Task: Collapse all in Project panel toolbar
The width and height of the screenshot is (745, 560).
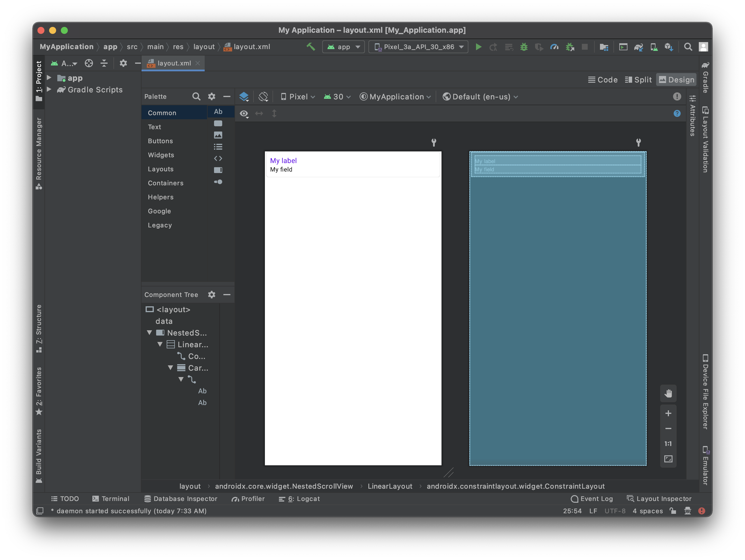Action: (x=104, y=63)
